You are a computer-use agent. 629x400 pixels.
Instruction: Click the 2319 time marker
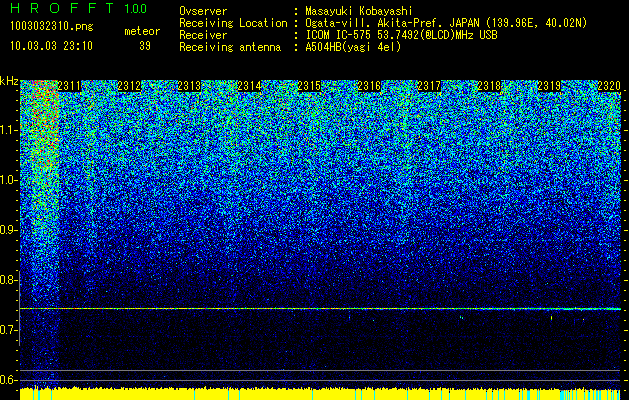tap(549, 86)
